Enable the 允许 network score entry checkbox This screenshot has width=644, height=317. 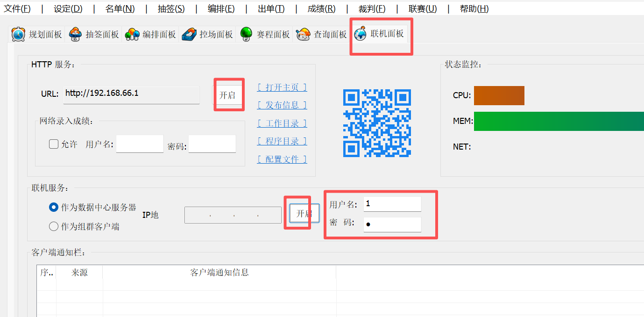pyautogui.click(x=54, y=144)
